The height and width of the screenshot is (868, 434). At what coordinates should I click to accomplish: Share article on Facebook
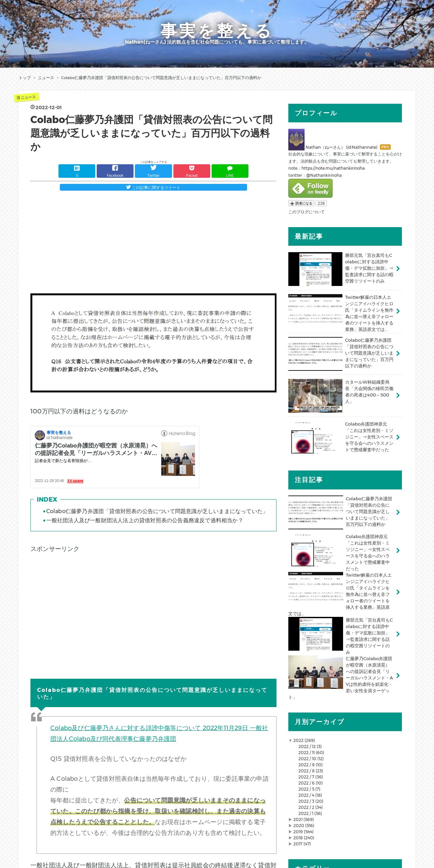(x=115, y=171)
